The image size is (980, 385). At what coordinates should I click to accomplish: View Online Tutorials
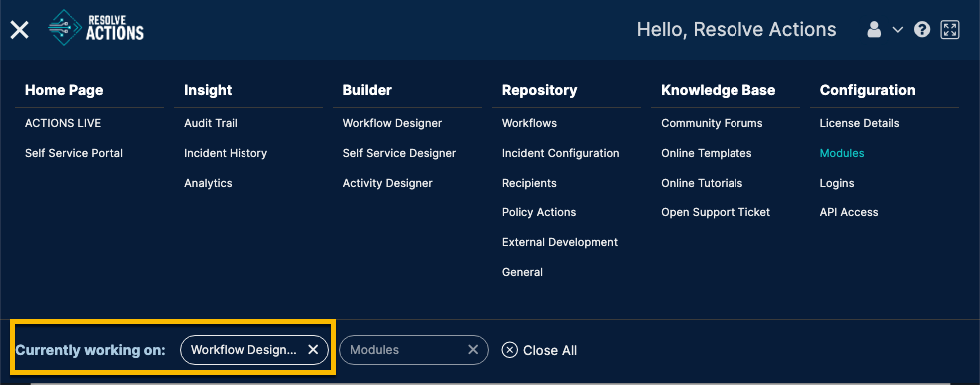point(702,184)
